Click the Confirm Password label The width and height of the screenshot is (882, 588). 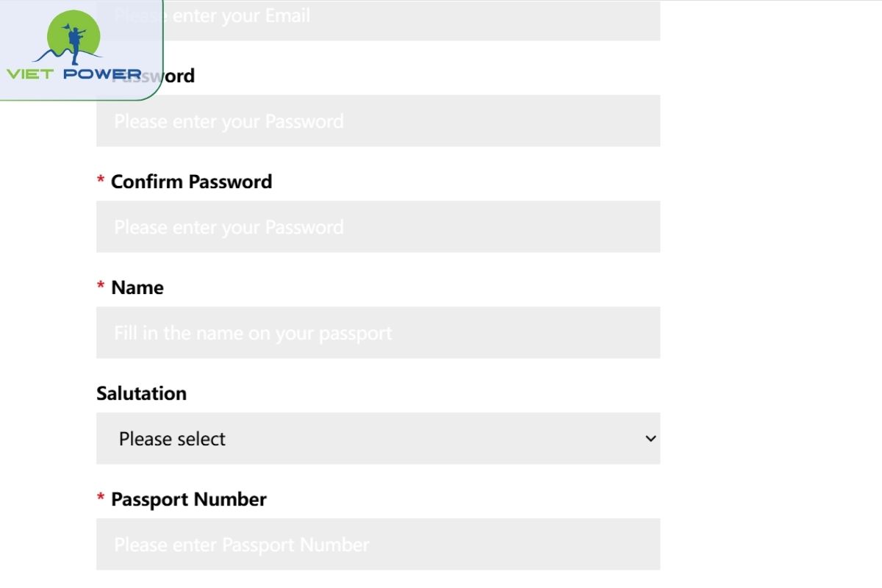pos(191,182)
